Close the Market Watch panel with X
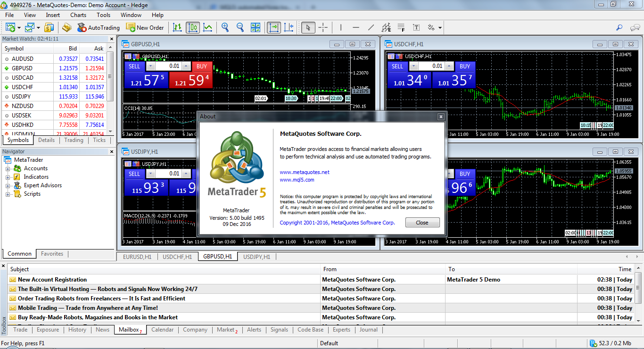Image resolution: width=644 pixels, height=349 pixels. click(111, 39)
